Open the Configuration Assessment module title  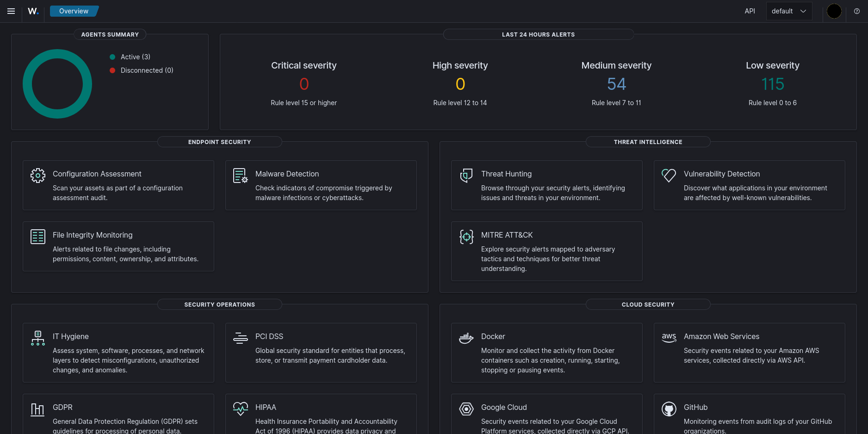tap(97, 174)
